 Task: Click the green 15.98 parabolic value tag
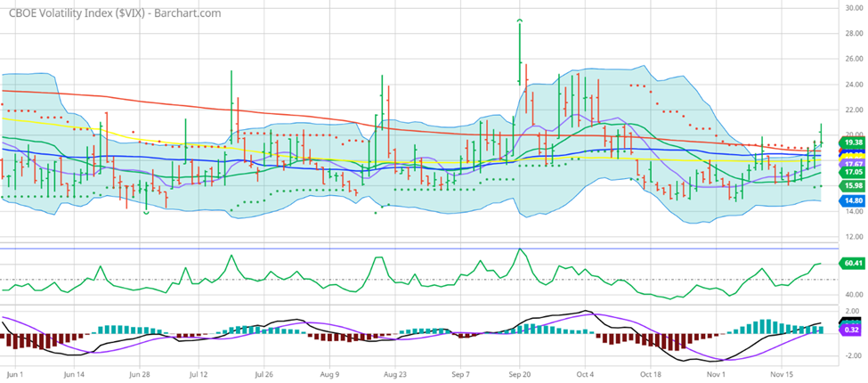(852, 186)
